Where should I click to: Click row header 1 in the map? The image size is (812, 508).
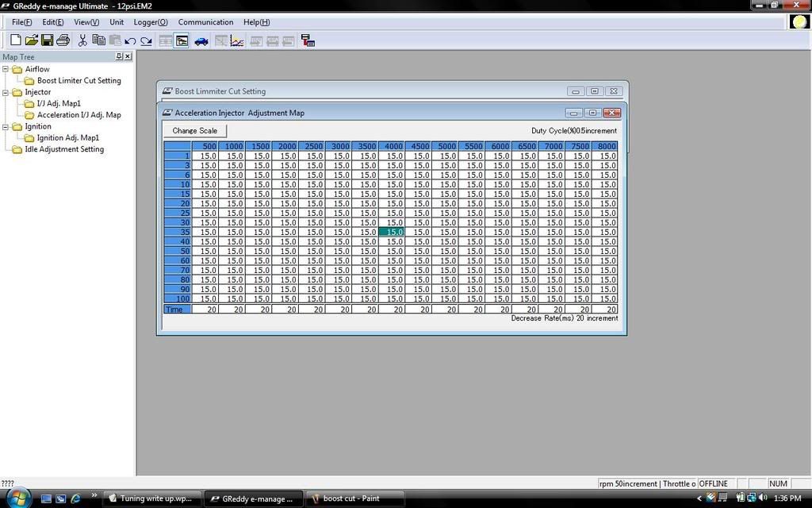coord(178,156)
